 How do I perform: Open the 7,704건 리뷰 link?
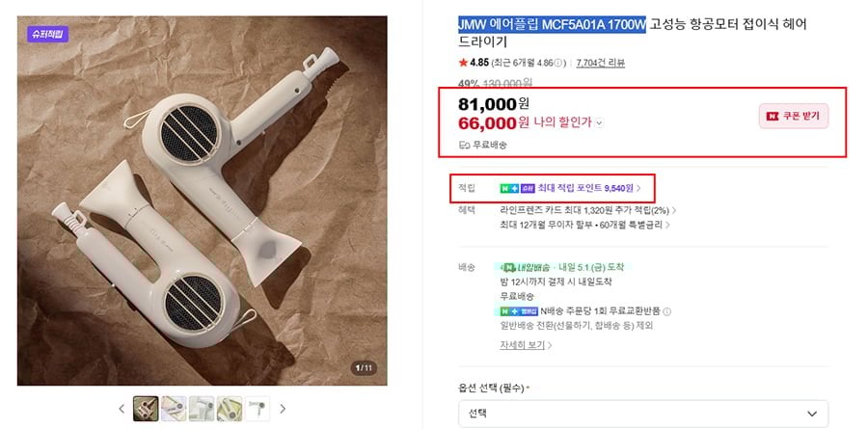point(600,64)
